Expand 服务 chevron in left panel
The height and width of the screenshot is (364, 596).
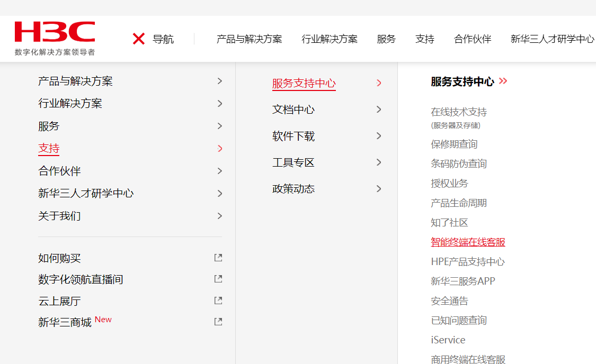click(220, 126)
